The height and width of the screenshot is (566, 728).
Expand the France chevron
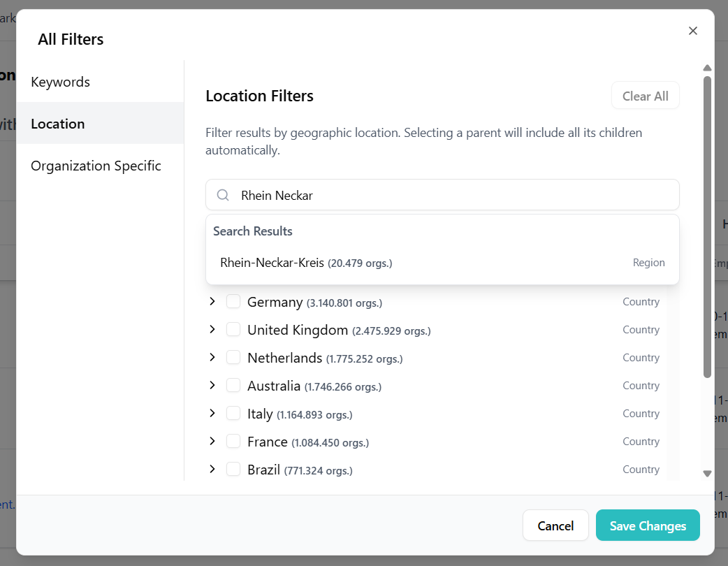tap(212, 442)
